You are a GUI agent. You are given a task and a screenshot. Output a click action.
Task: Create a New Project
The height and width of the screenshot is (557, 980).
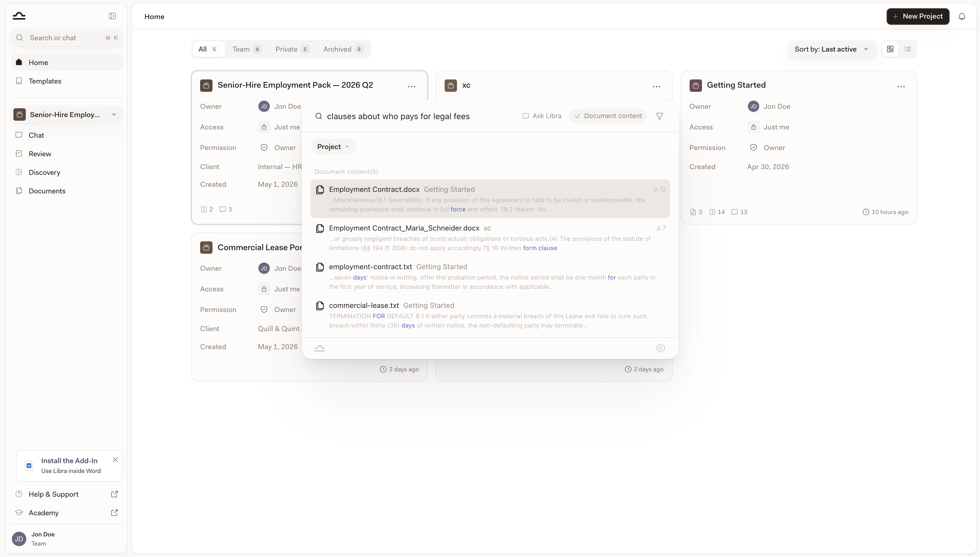coord(918,17)
